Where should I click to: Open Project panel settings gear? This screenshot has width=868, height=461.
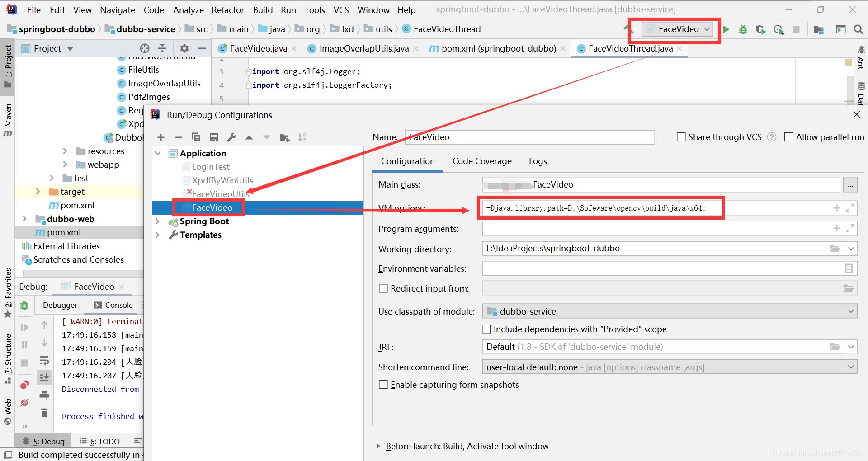pyautogui.click(x=184, y=48)
